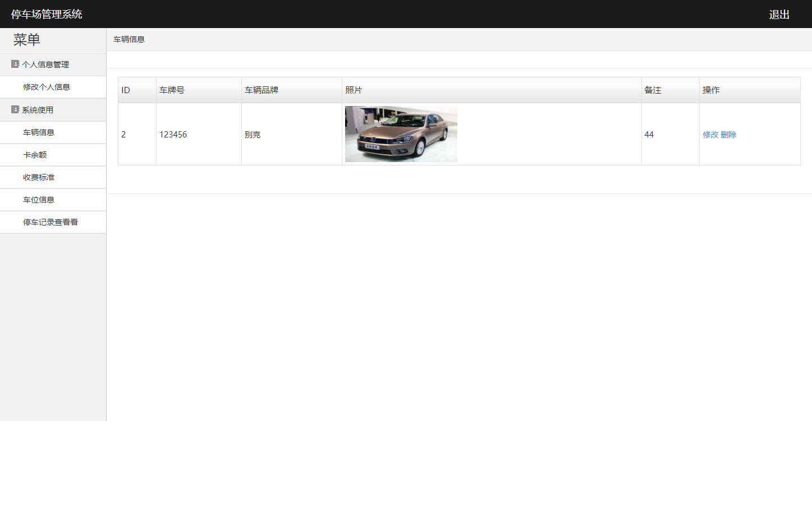The image size is (812, 529).
Task: Click the folder icon beside 系统使用
Action: (15, 109)
